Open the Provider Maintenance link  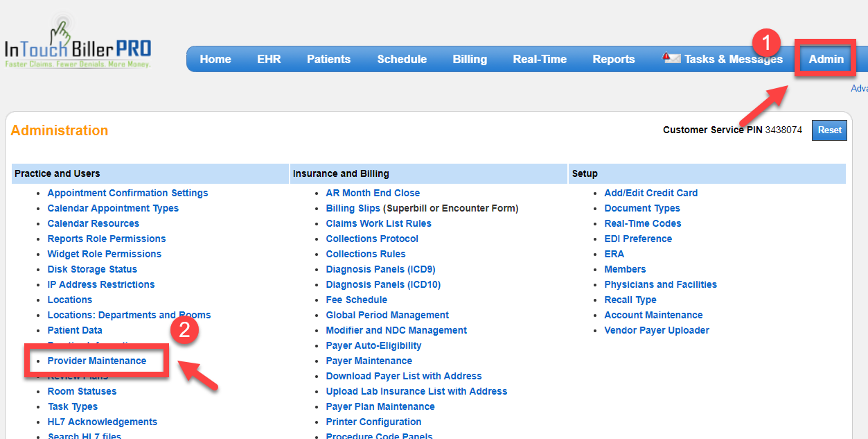click(x=97, y=361)
